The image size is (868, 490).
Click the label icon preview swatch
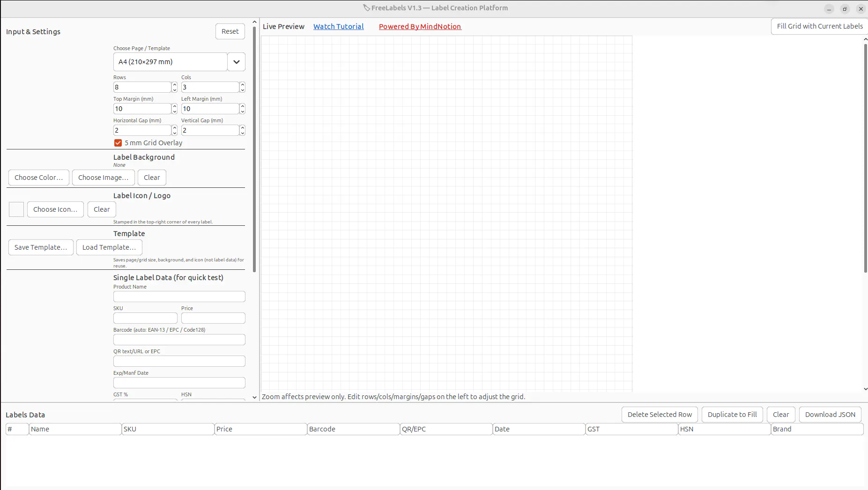pyautogui.click(x=16, y=209)
